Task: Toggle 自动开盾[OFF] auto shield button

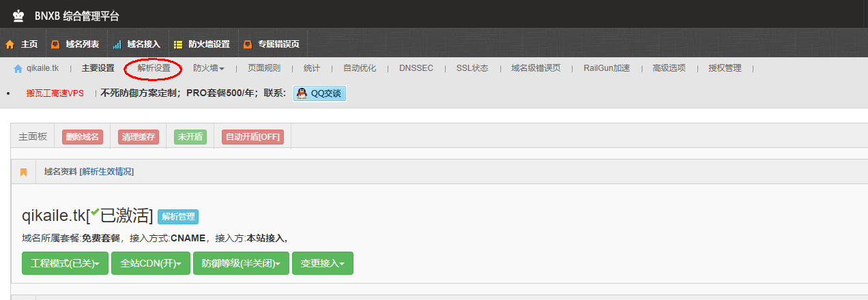Action: [x=252, y=136]
